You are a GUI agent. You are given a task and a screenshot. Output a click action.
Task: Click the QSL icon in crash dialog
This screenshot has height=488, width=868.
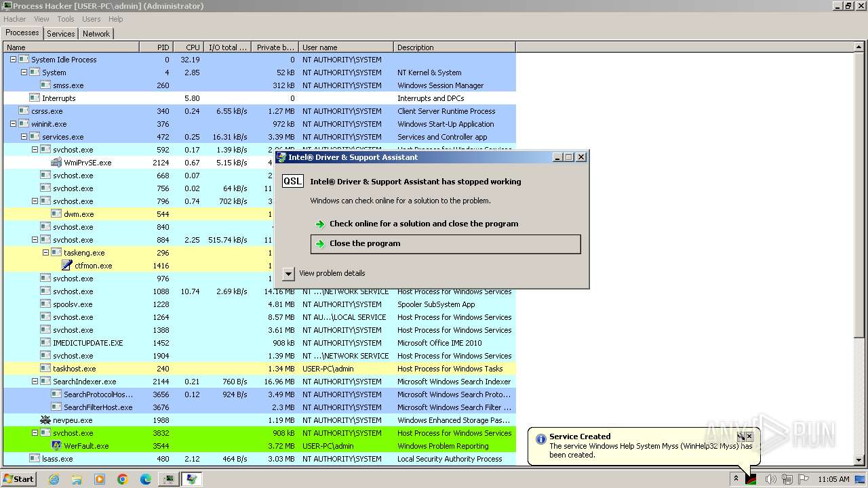pyautogui.click(x=293, y=181)
